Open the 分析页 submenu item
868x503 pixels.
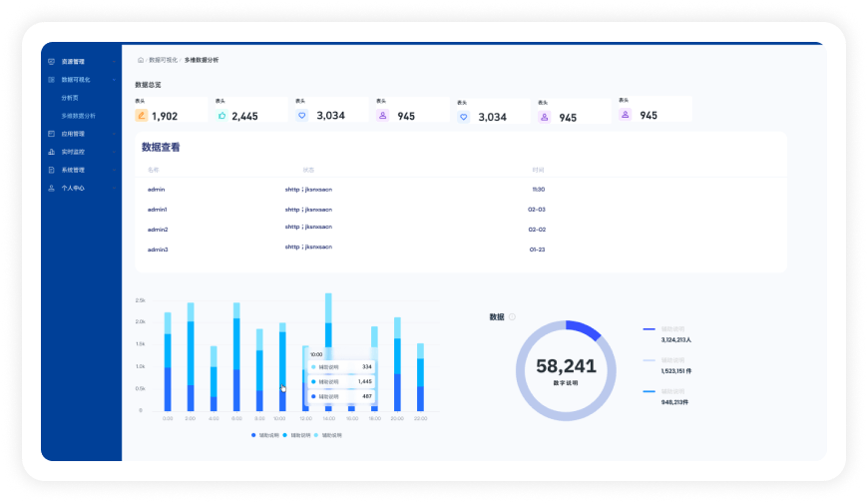[x=69, y=98]
